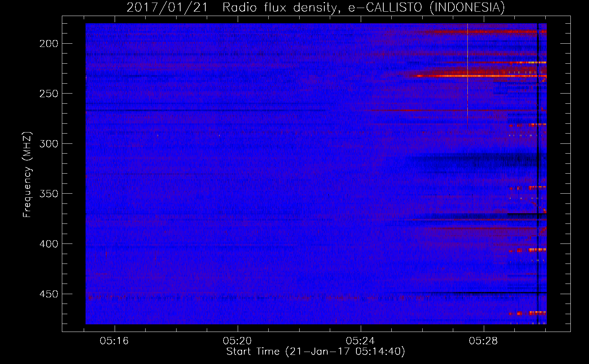Click the 200 frequency tick label
This screenshot has width=589, height=364.
coord(48,44)
